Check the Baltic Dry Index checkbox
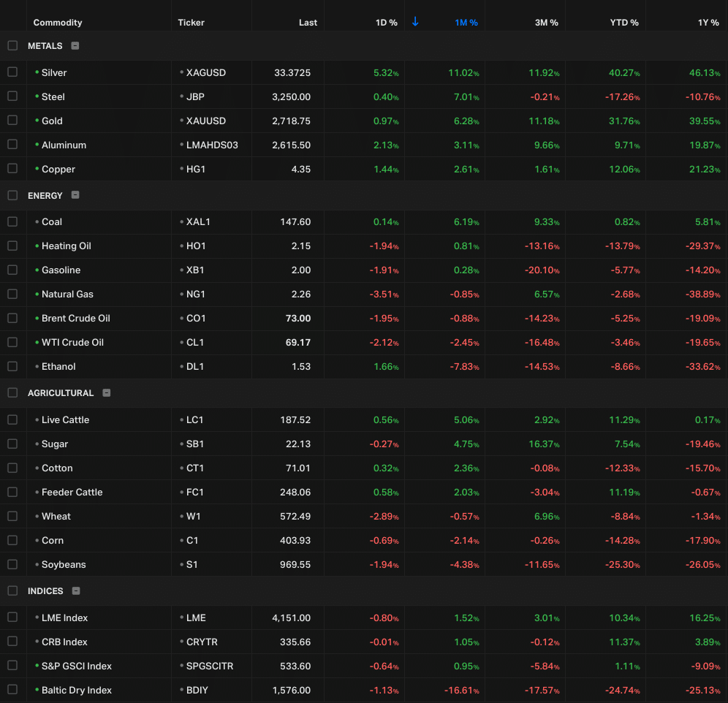 click(x=12, y=690)
